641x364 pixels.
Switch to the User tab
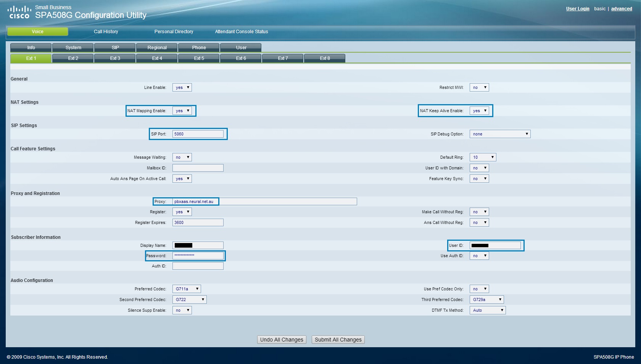point(241,48)
